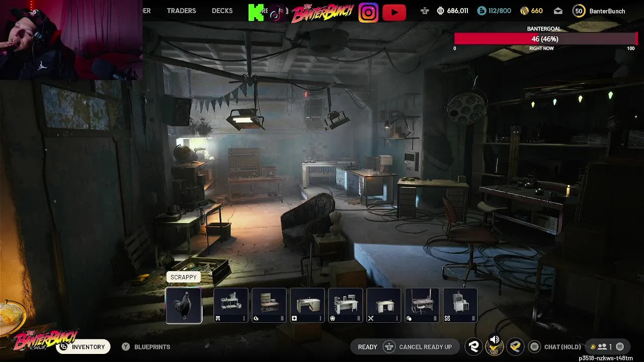The height and width of the screenshot is (362, 644).
Task: Click the Instagram logo icon
Action: (x=368, y=13)
